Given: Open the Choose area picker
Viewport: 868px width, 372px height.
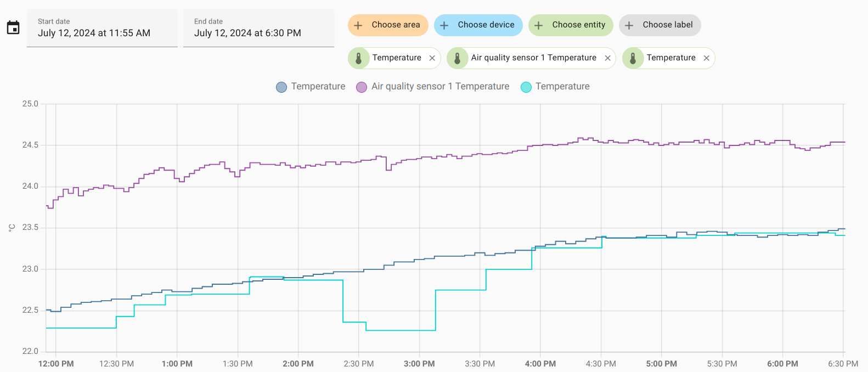Looking at the screenshot, I should tap(388, 25).
